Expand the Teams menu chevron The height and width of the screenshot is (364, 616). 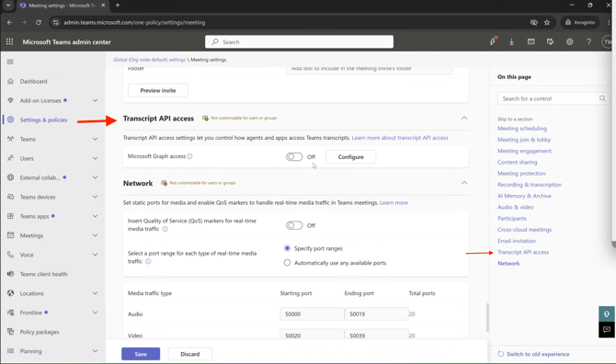[x=95, y=139]
